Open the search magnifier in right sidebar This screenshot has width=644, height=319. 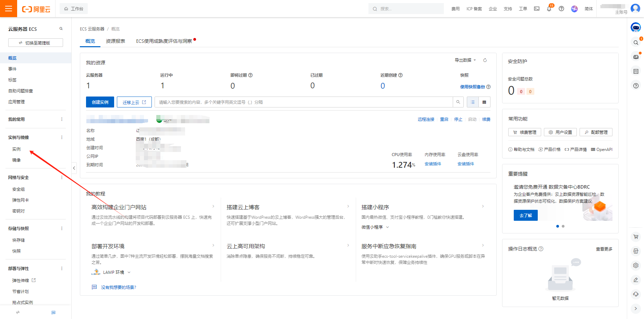click(x=636, y=42)
